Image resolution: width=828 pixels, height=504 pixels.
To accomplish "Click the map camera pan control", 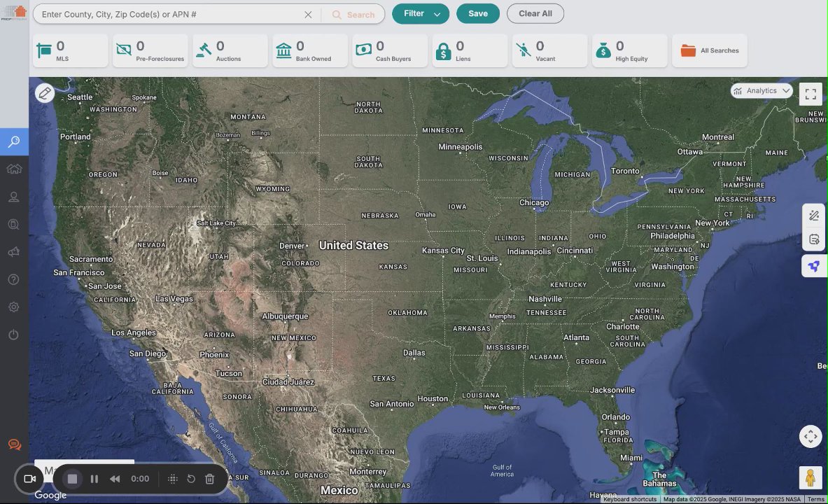I will 811,436.
